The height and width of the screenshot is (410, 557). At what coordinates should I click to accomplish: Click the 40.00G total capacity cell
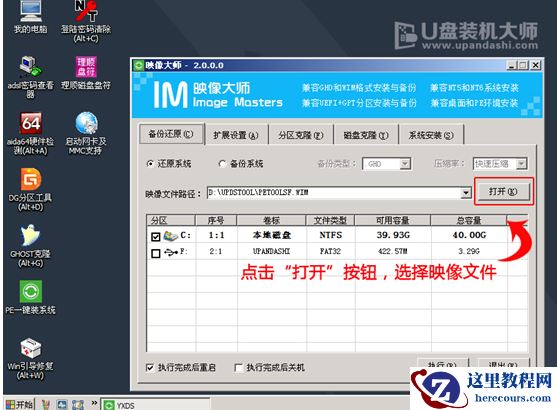469,235
